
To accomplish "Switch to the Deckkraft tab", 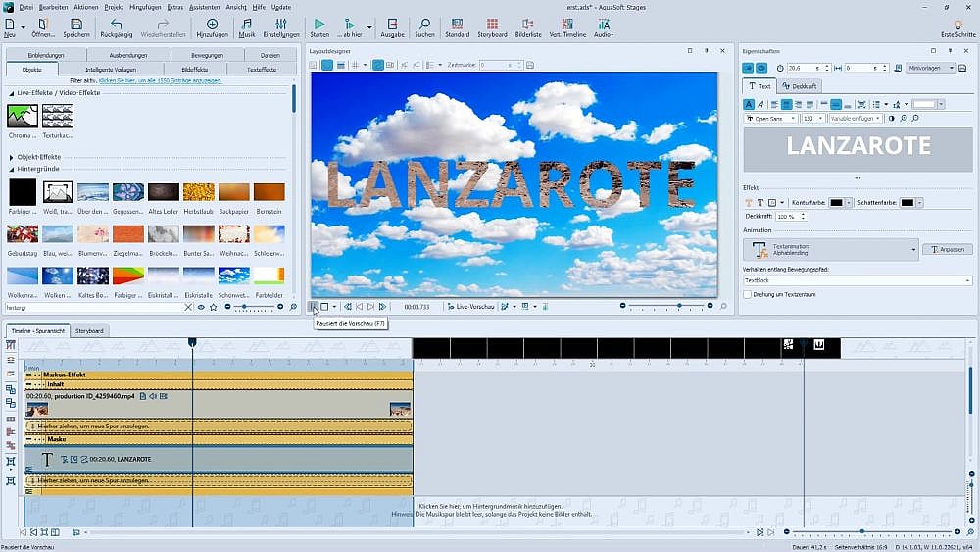I will tap(800, 86).
